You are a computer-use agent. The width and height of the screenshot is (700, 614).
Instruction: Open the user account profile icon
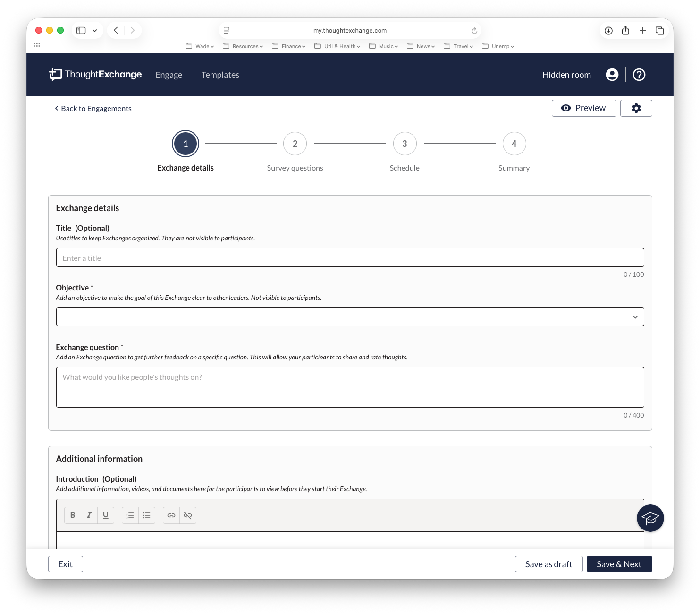[x=612, y=75]
